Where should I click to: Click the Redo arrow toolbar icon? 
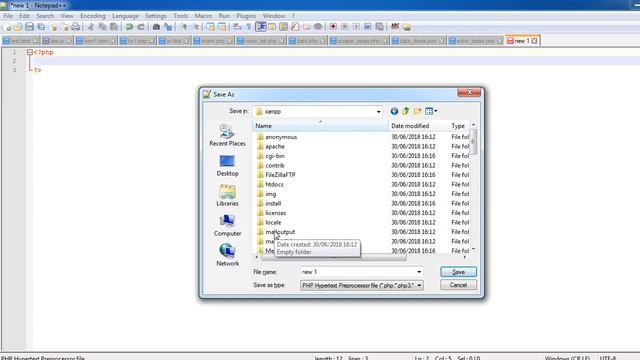[141, 27]
